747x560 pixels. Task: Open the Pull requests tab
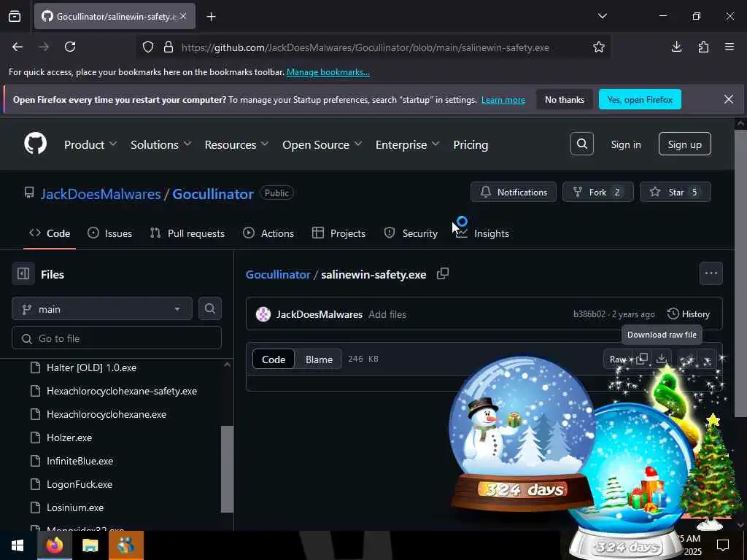click(x=187, y=233)
